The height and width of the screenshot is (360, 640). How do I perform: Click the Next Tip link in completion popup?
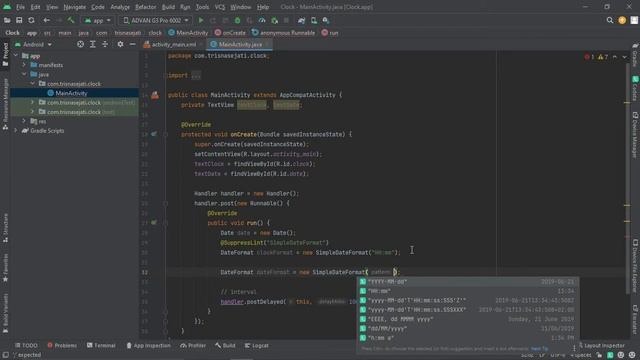pyautogui.click(x=539, y=349)
